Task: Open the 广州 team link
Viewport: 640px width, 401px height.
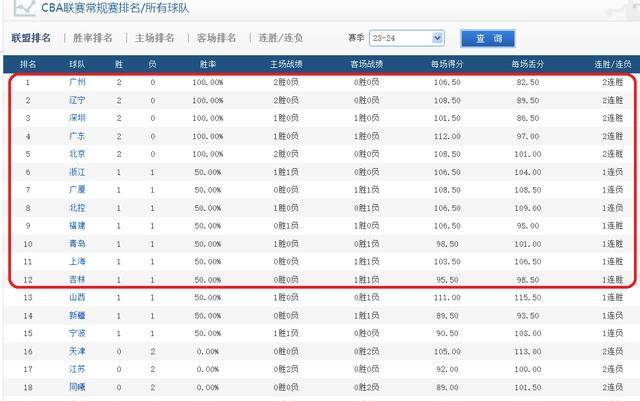Action: click(x=77, y=82)
